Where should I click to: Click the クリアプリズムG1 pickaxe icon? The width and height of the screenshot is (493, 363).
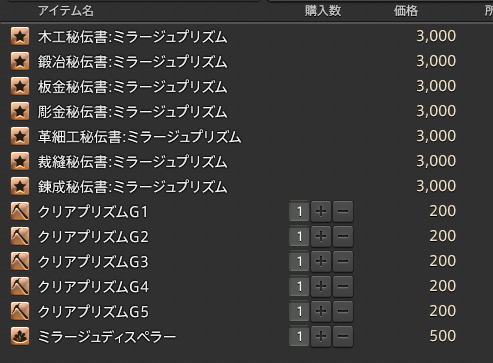click(20, 211)
